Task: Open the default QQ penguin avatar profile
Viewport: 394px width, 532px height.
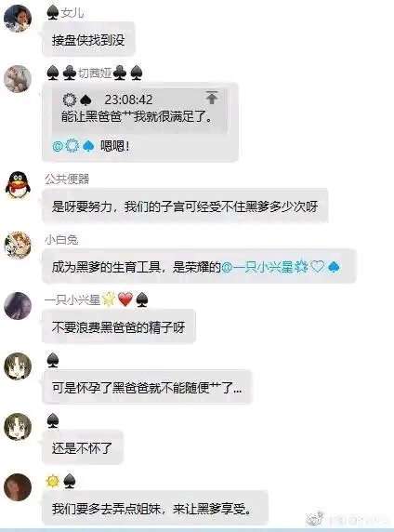Action: coord(18,184)
